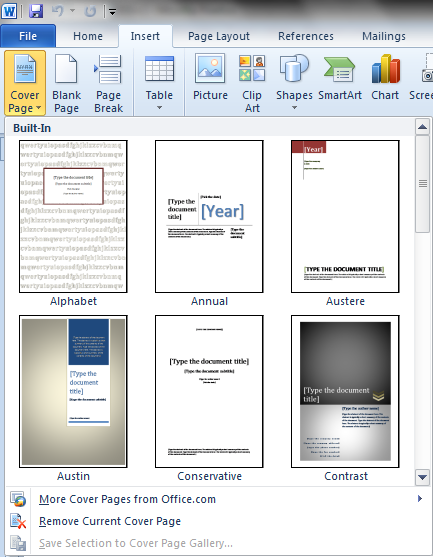The width and height of the screenshot is (433, 557).
Task: Expand the Office.com submenu arrow
Action: point(420,499)
